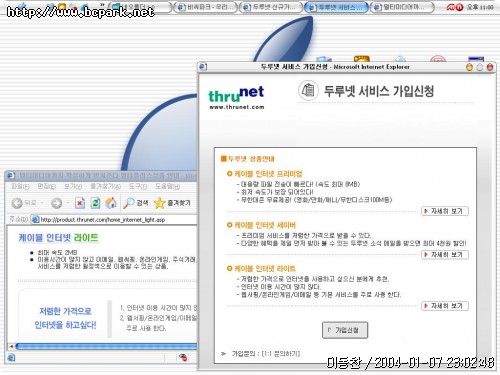Screen dimensions: 500x375
Task: Click the red security icon in the status bar
Action: [183, 358]
